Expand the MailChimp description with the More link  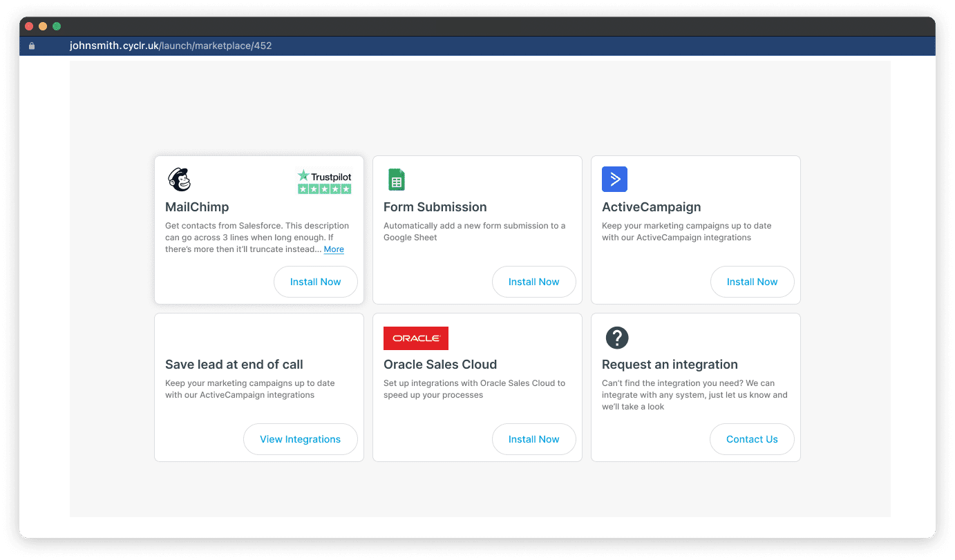pyautogui.click(x=334, y=249)
